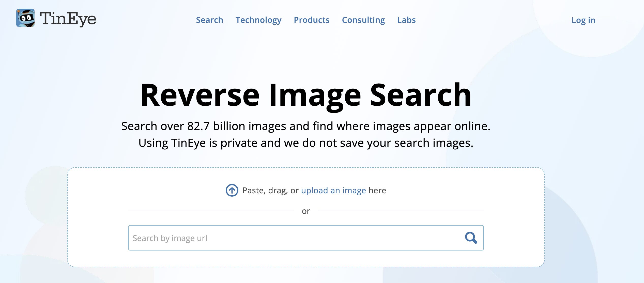Image resolution: width=644 pixels, height=283 pixels.
Task: Click the circular upload arrow icon
Action: [232, 190]
